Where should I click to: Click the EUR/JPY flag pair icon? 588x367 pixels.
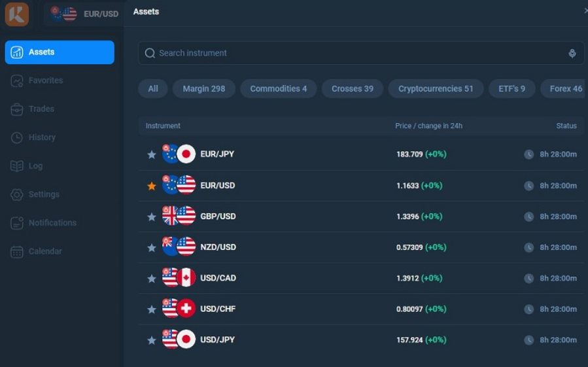tap(179, 154)
